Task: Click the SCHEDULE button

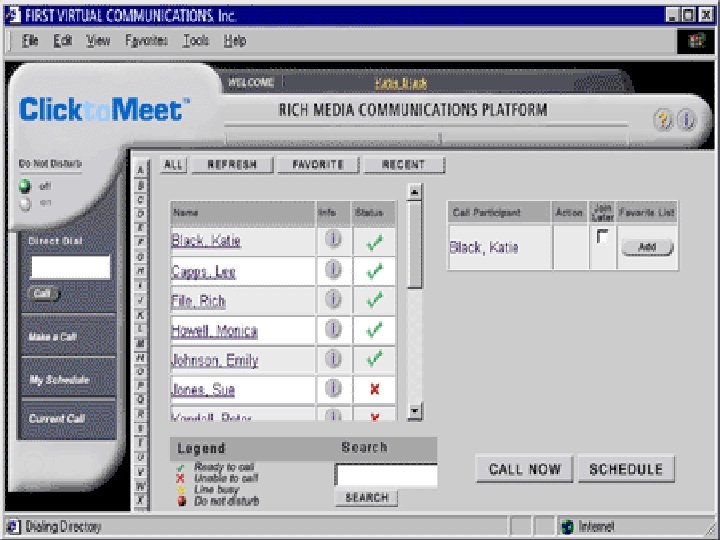Action: [x=626, y=469]
